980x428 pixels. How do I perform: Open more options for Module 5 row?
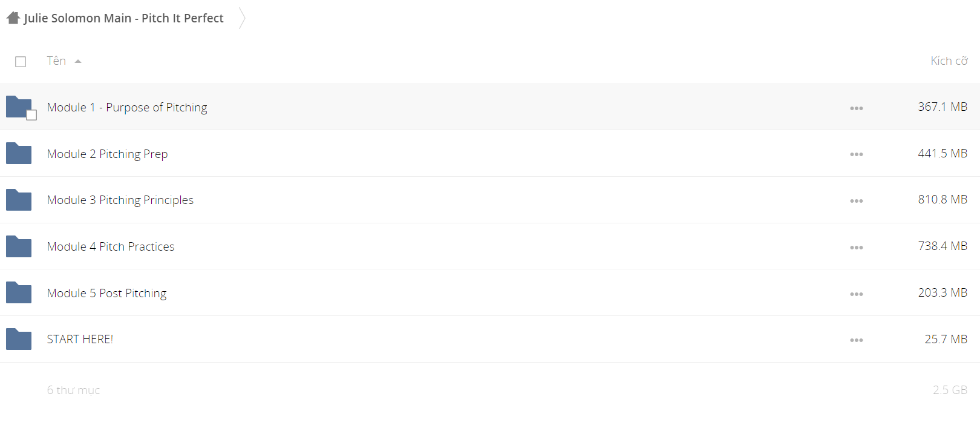click(856, 294)
